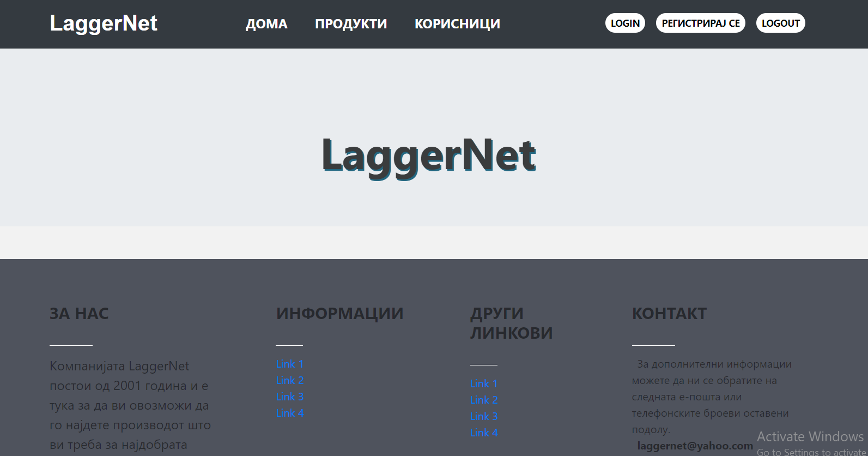
Task: Open Link 2 under ИНФОРМАЦИИ
Action: point(289,380)
